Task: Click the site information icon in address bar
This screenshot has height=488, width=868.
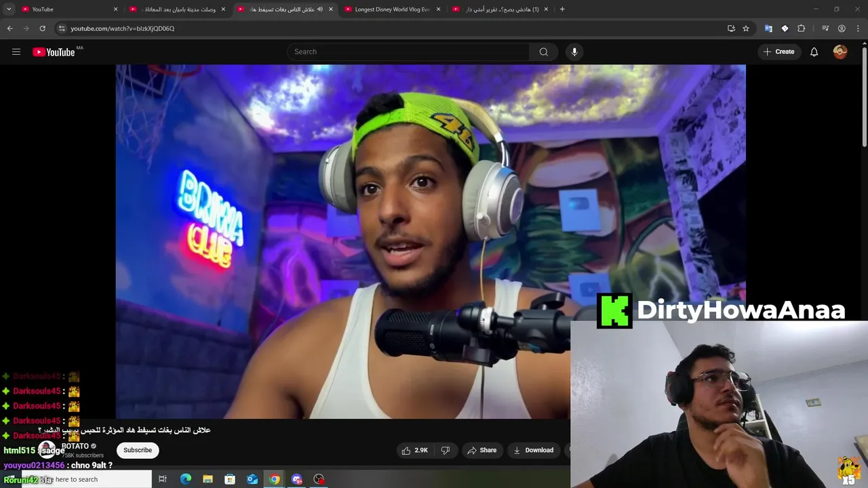Action: click(x=62, y=28)
